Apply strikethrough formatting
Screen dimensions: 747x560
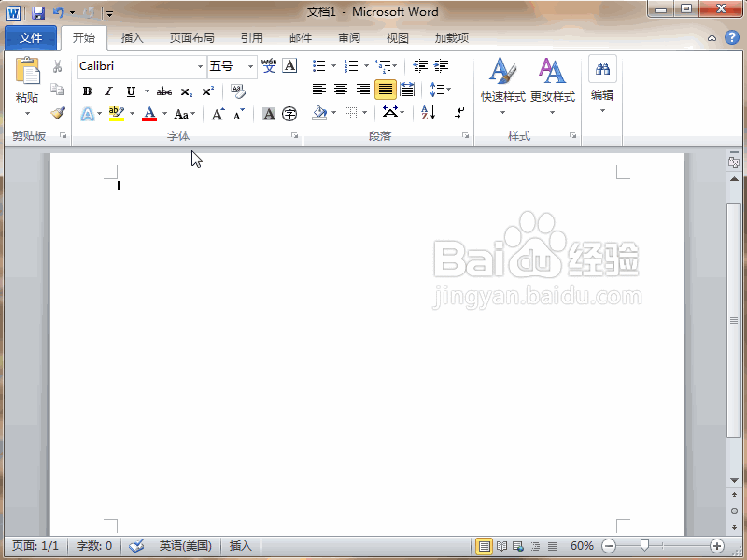tap(163, 91)
